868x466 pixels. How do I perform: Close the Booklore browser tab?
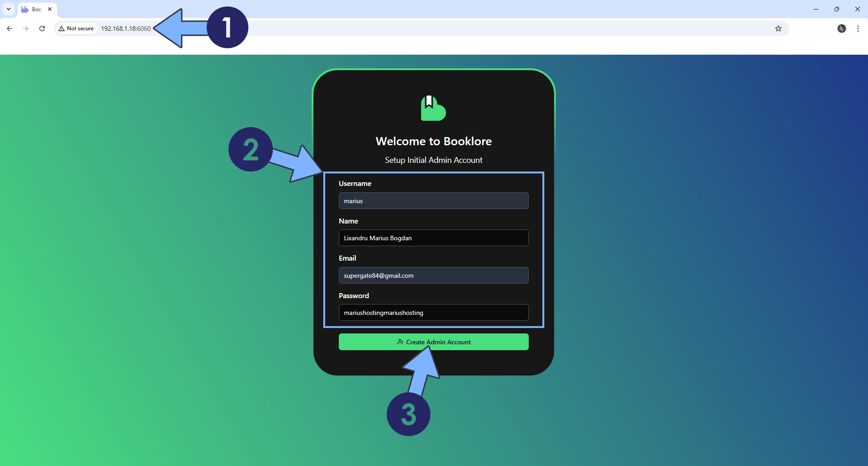click(x=50, y=9)
